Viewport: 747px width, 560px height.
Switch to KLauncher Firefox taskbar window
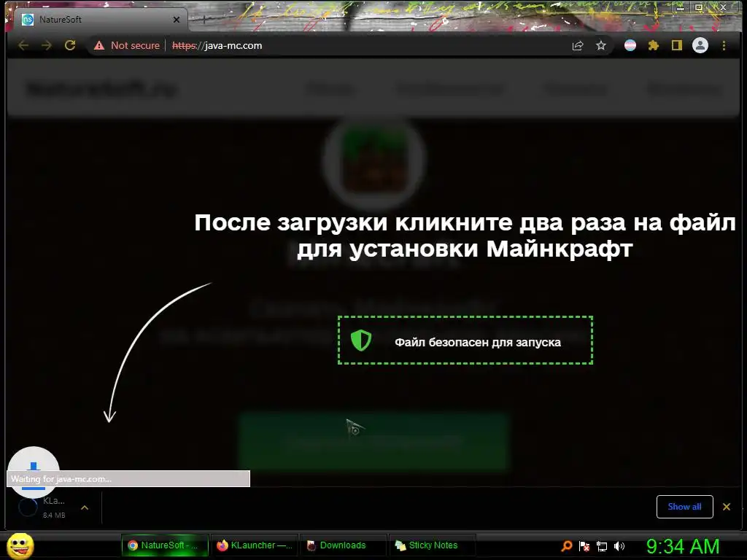(x=255, y=545)
